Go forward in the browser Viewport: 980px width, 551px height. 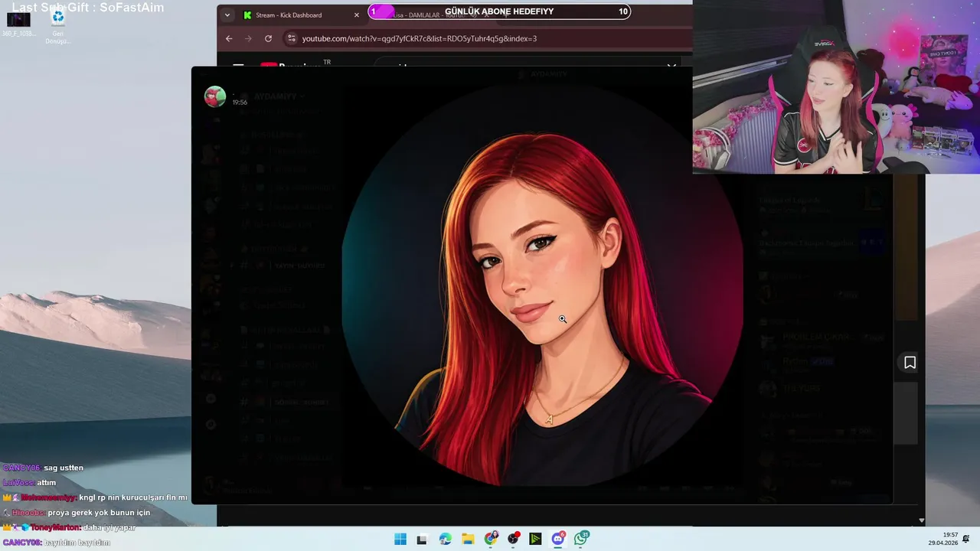click(x=248, y=38)
